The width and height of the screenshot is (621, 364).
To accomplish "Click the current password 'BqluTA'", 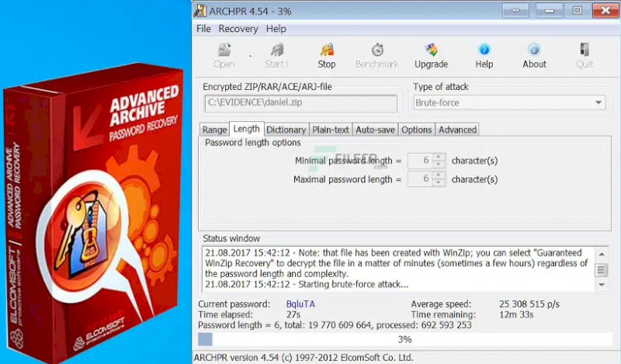I will [300, 304].
